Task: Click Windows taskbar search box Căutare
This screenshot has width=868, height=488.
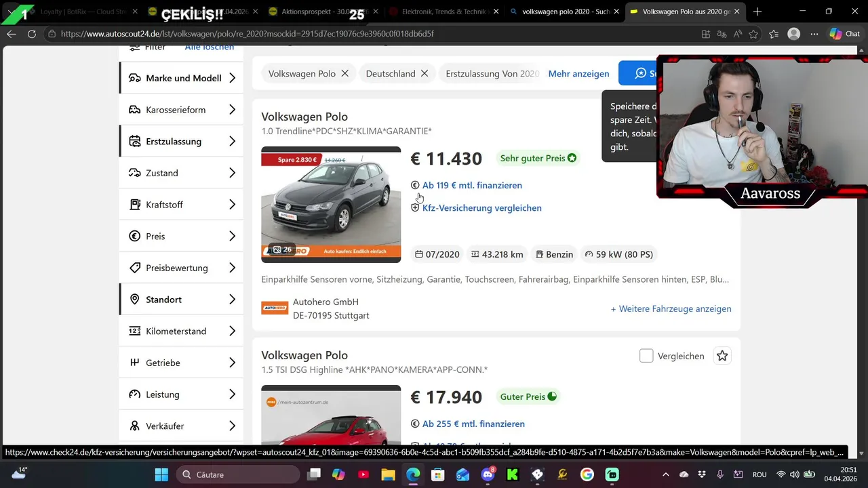Action: coord(237,474)
